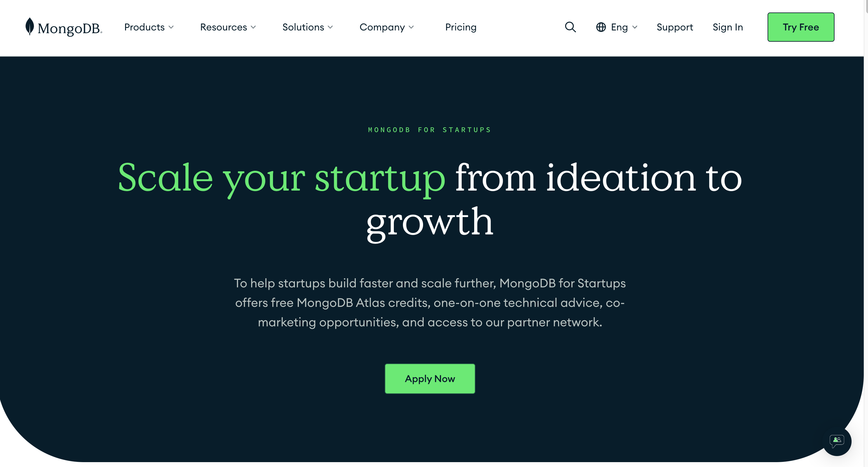Select the Eng language dropdown
Screen dimensions: 868x467
(x=618, y=27)
